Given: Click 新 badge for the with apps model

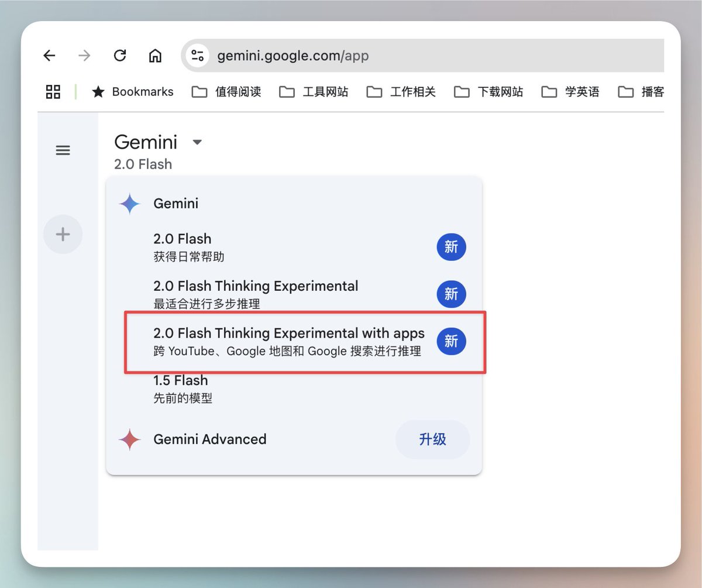Looking at the screenshot, I should pyautogui.click(x=451, y=341).
